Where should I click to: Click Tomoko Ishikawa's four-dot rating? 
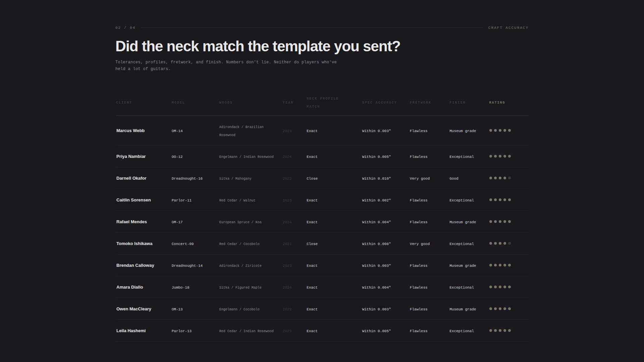pos(500,244)
